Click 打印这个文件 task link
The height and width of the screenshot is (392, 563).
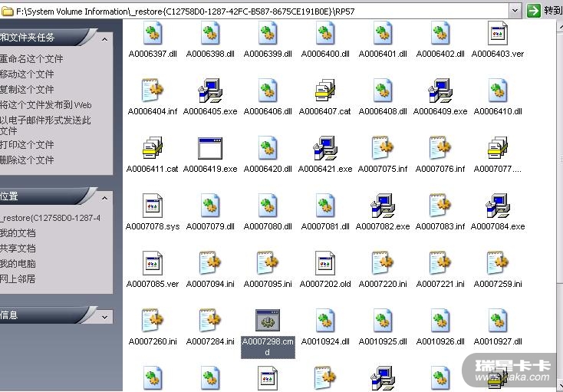point(27,145)
